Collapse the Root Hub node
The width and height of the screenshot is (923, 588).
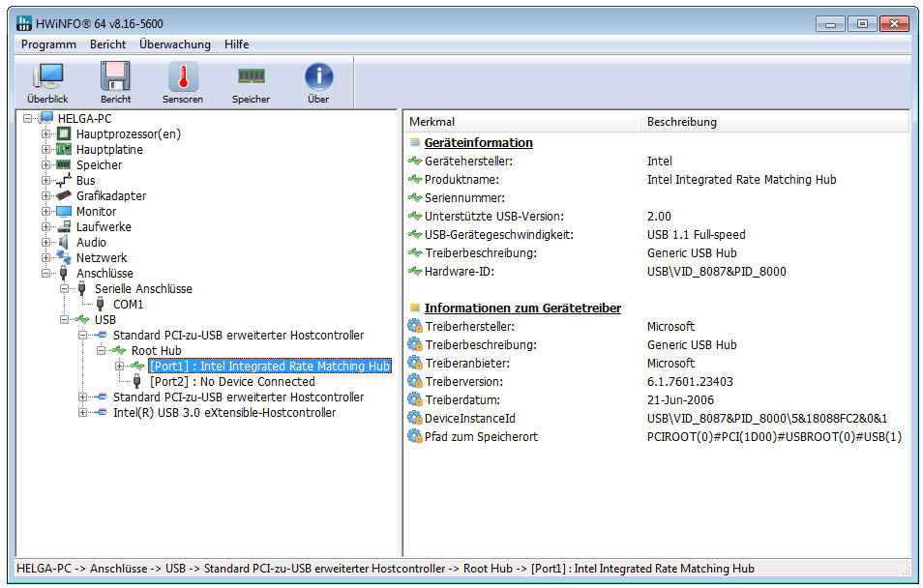pos(101,351)
